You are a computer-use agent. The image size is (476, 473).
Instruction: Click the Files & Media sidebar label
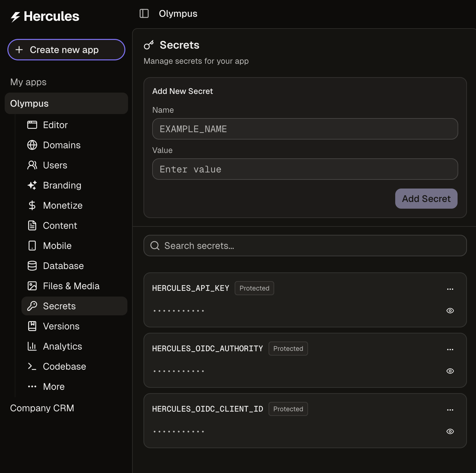point(71,286)
